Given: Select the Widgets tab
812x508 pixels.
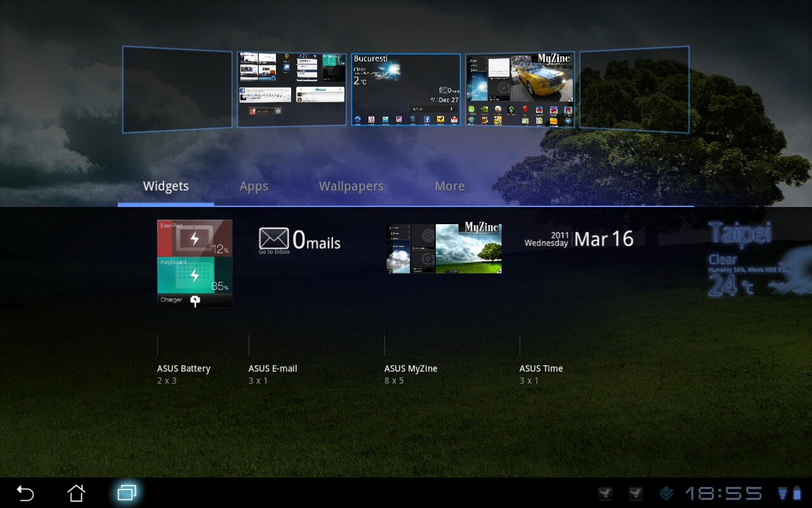Looking at the screenshot, I should [x=166, y=186].
